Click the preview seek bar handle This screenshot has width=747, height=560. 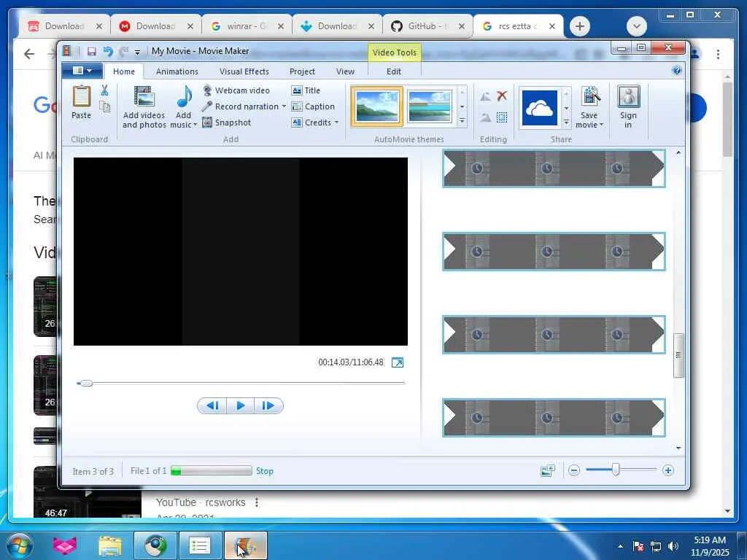tap(86, 384)
